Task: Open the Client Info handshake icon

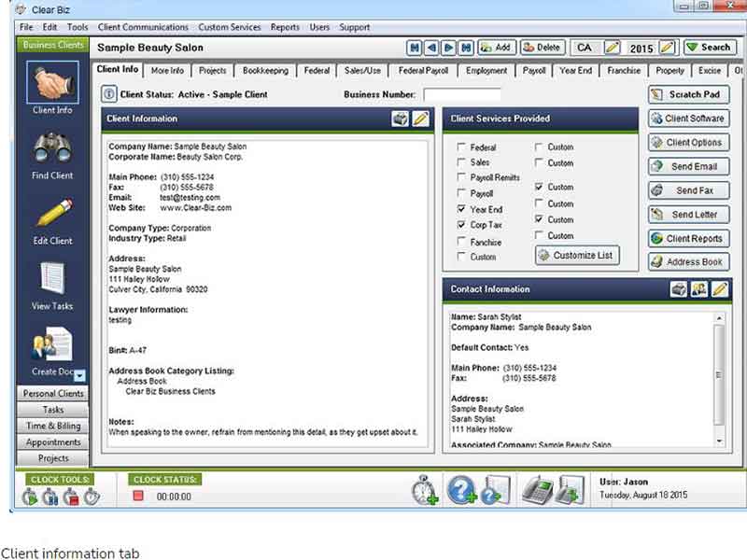Action: [x=52, y=82]
